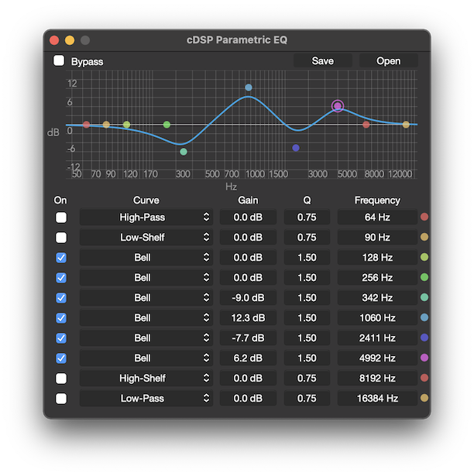The height and width of the screenshot is (476, 474).
Task: Click the 4992 Hz frequency field
Action: (377, 358)
